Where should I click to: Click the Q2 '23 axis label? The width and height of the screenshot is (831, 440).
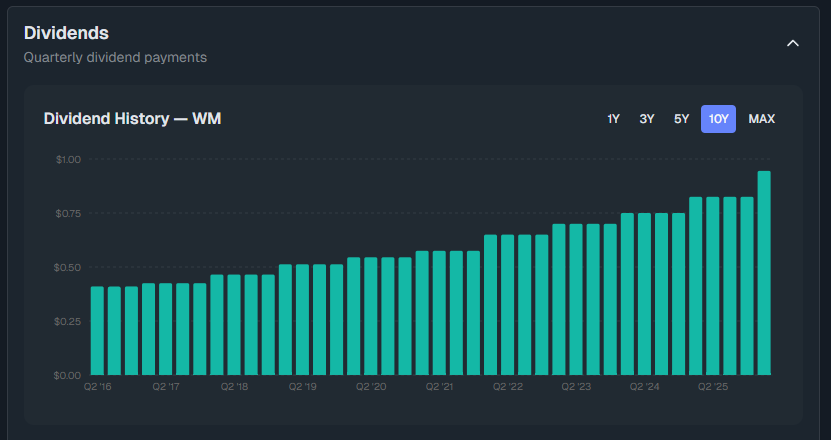coord(576,386)
